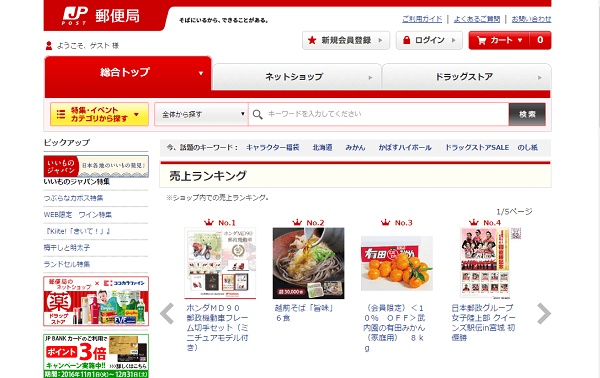
Task: Open the つぶらなカボス特集 link
Action: tap(73, 198)
